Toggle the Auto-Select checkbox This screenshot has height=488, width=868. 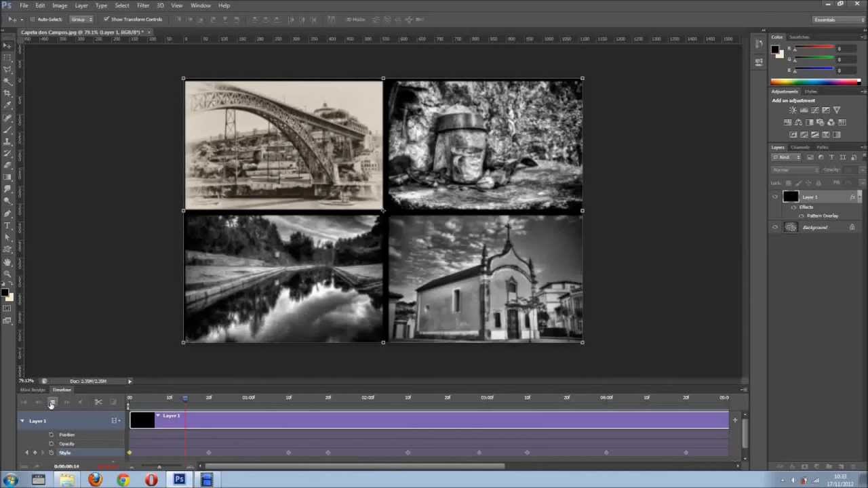coord(33,19)
